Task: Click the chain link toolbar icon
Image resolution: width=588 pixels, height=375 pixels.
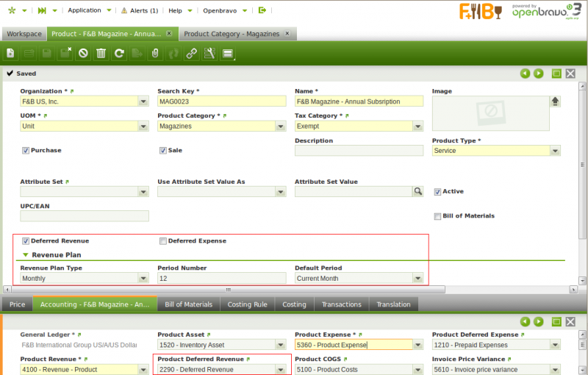Action: click(191, 53)
